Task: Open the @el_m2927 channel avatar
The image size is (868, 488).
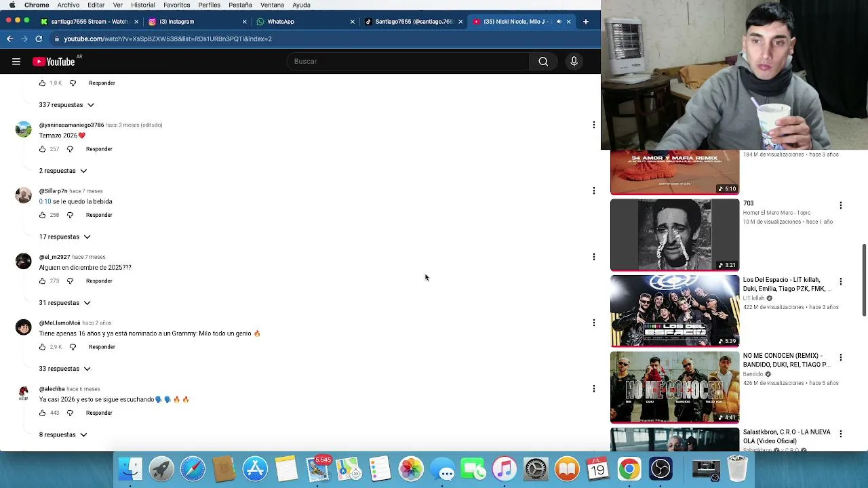Action: [24, 261]
